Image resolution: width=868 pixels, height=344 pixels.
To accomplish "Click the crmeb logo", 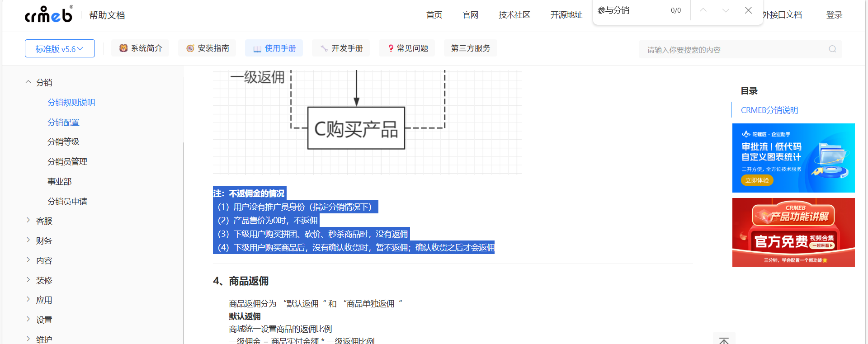I will pyautogui.click(x=48, y=15).
